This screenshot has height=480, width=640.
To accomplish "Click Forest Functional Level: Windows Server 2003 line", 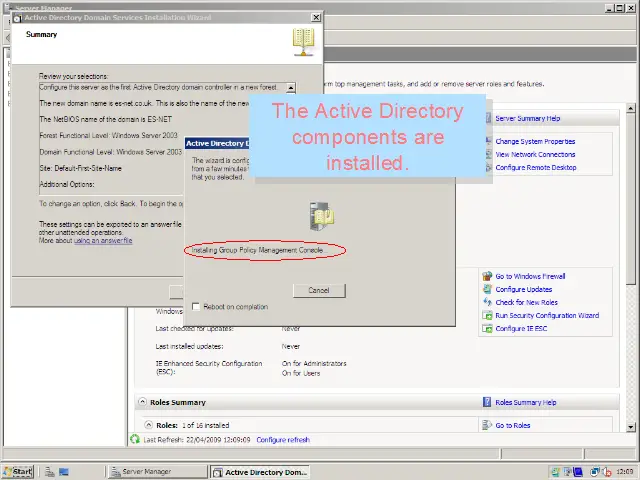I will pos(109,135).
